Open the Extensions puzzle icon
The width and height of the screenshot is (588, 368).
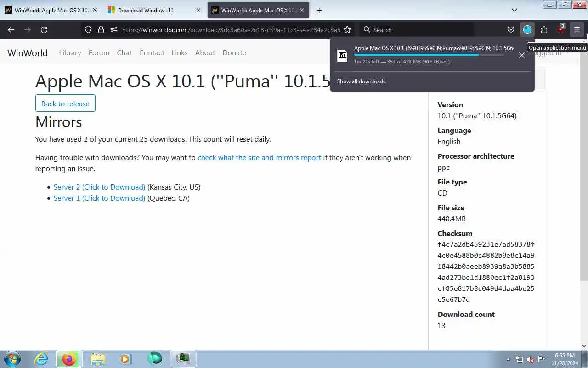point(544,29)
